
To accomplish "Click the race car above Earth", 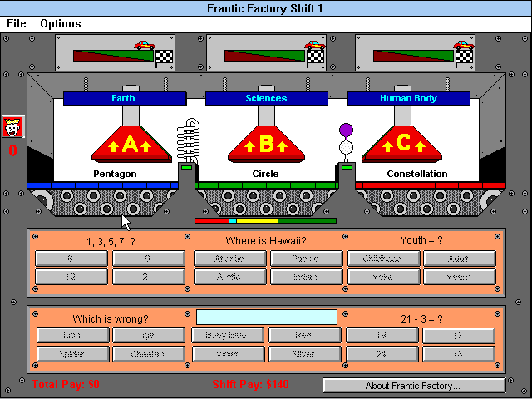I will click(x=145, y=46).
